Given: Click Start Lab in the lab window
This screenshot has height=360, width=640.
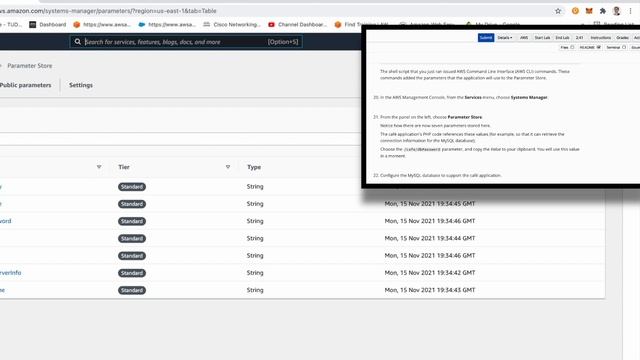Looking at the screenshot, I should [542, 38].
